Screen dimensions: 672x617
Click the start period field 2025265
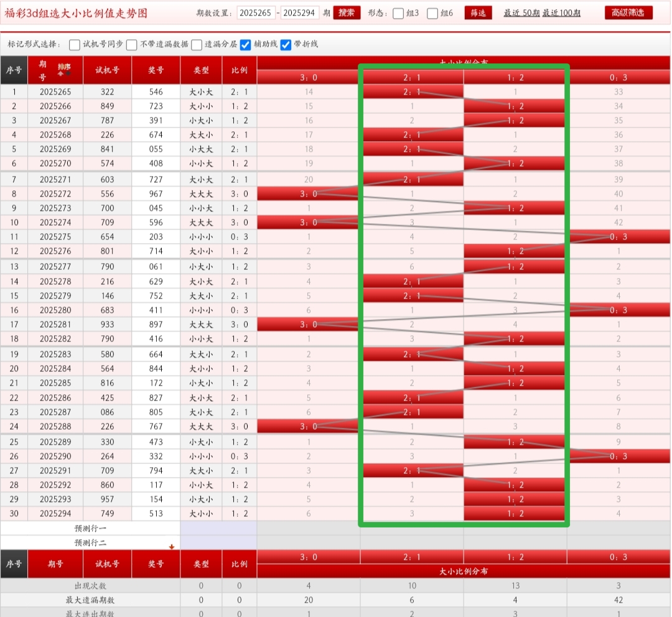(256, 13)
